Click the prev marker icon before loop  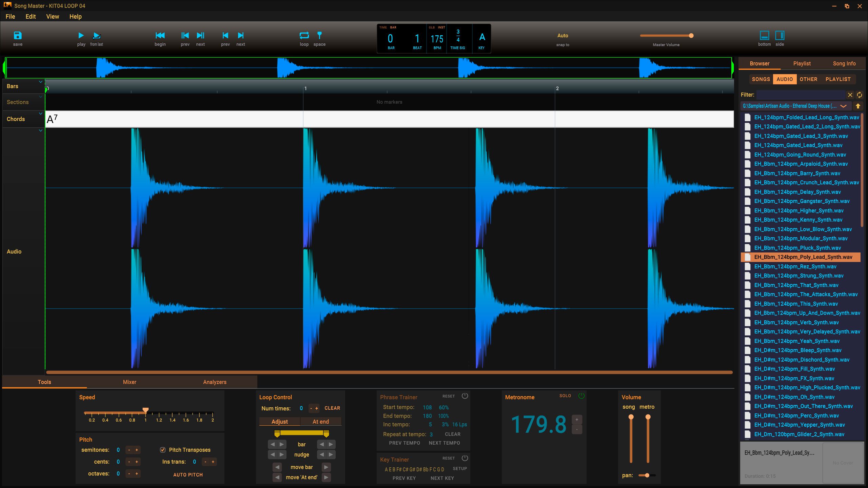coord(225,35)
